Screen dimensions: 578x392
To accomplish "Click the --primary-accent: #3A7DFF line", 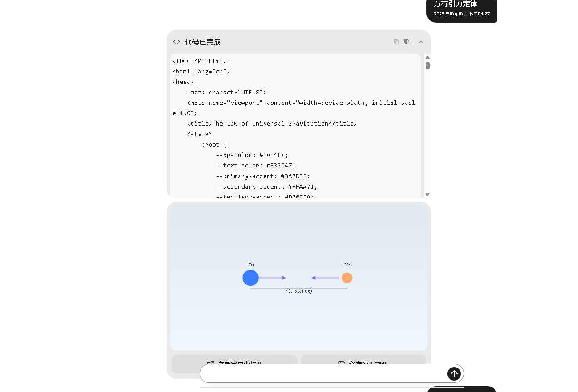I will click(x=263, y=176).
